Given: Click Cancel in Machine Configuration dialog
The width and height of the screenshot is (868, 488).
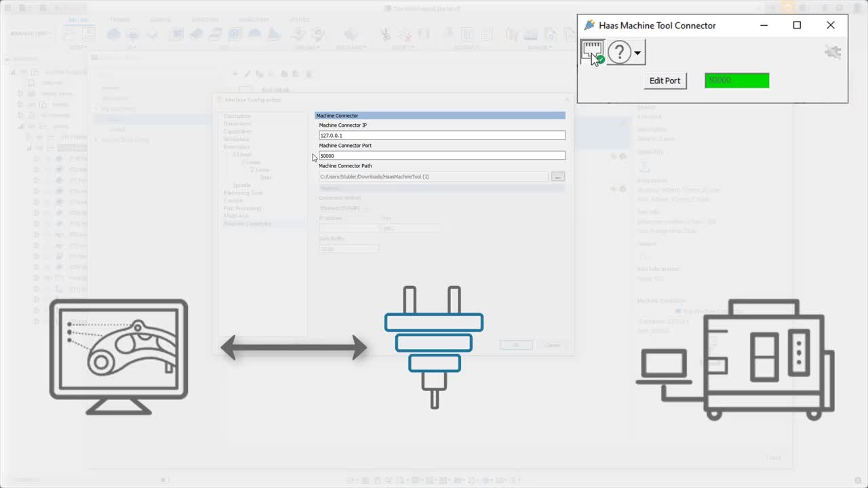Looking at the screenshot, I should point(553,345).
